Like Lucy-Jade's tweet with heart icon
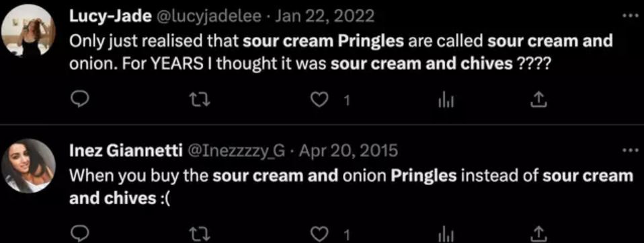Screen dimensions: 644x243 coord(319,100)
